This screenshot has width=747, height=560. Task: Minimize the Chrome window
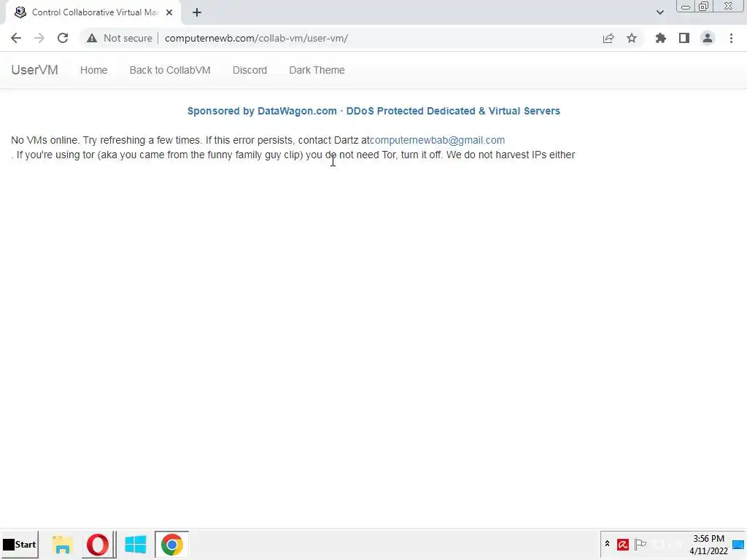tap(686, 7)
